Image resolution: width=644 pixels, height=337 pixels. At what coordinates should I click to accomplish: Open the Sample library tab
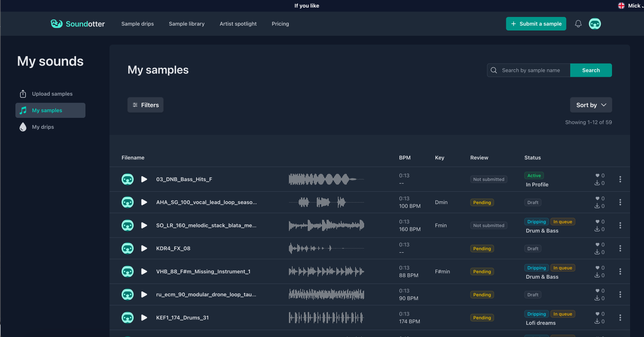187,24
